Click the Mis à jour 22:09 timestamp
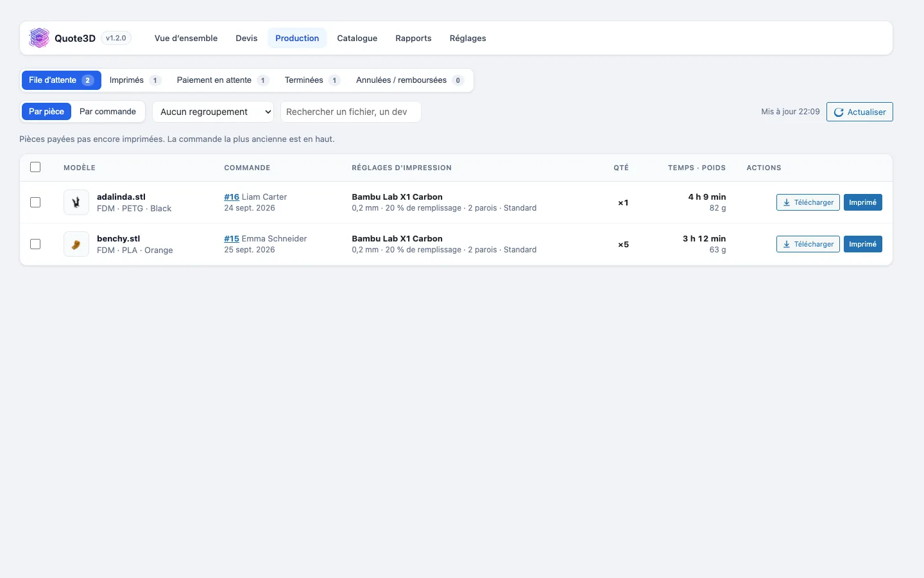 pos(791,112)
